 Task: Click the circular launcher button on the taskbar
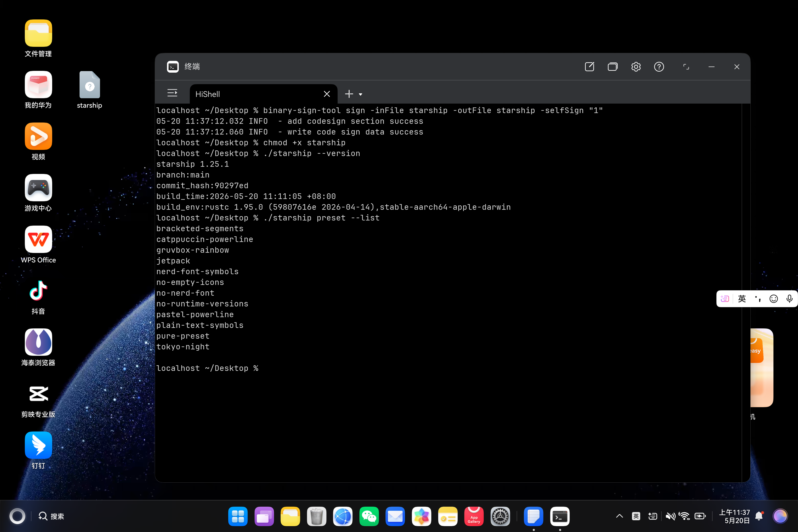(x=17, y=516)
